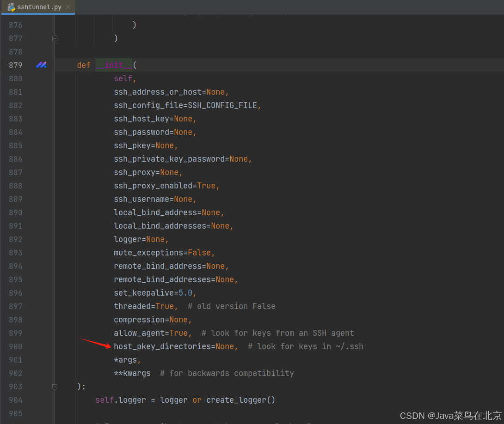Viewport: 504px width, 424px height.
Task: Click the closing parenthesis on line 876
Action: pyautogui.click(x=135, y=25)
